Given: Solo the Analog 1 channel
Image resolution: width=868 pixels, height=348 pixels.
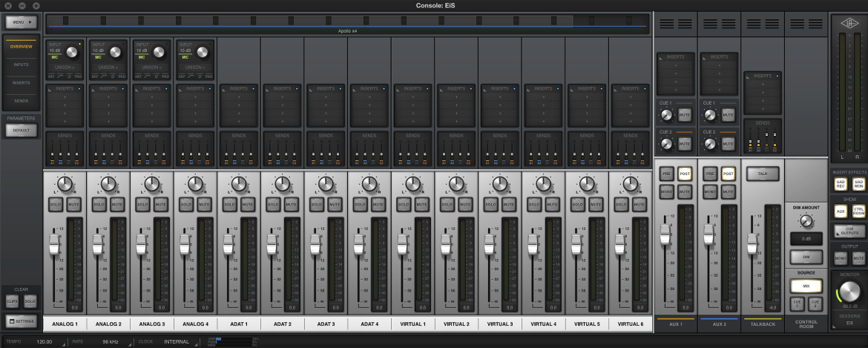Looking at the screenshot, I should [56, 204].
